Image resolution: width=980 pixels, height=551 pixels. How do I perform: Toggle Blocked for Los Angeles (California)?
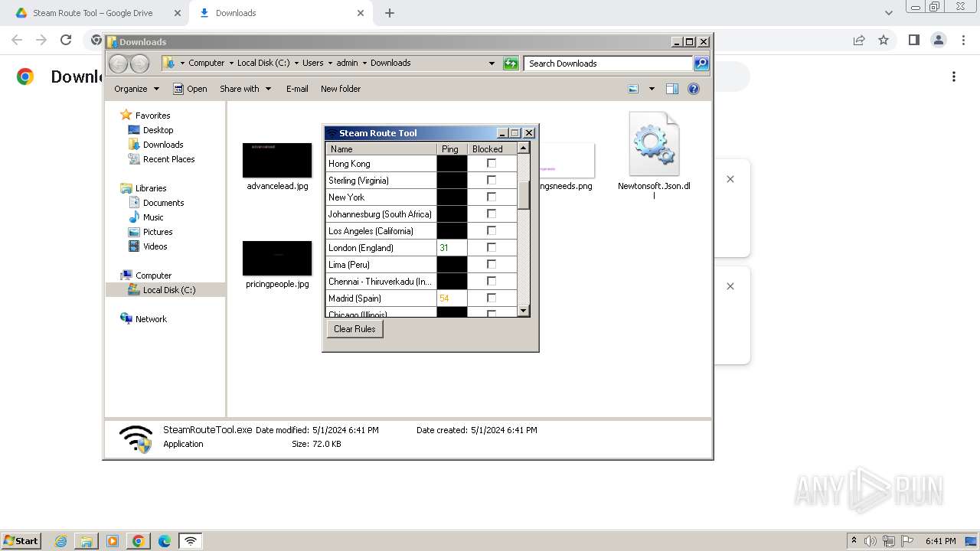click(492, 230)
